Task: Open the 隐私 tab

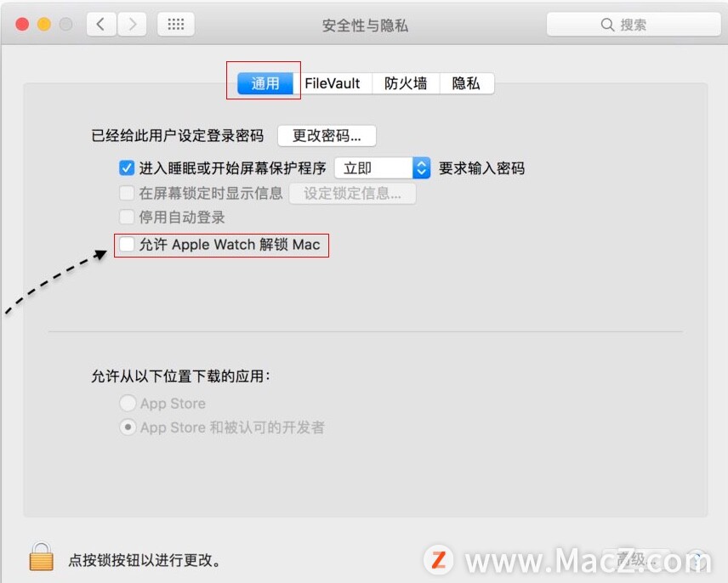Action: [x=466, y=83]
